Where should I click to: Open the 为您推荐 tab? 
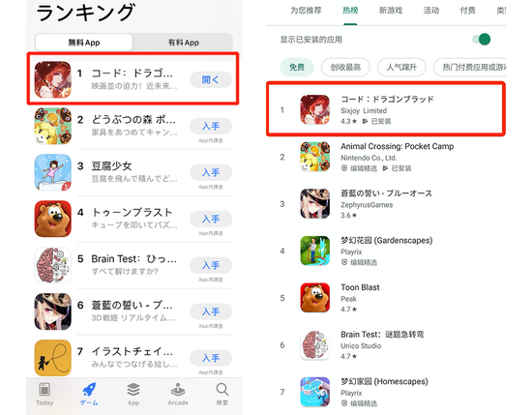tap(306, 11)
